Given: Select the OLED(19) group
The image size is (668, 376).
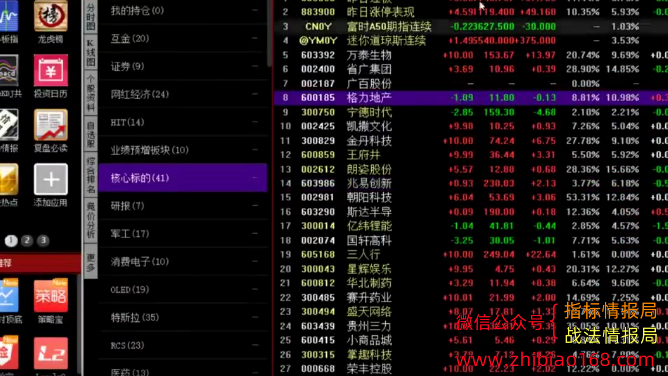Looking at the screenshot, I should (183, 290).
